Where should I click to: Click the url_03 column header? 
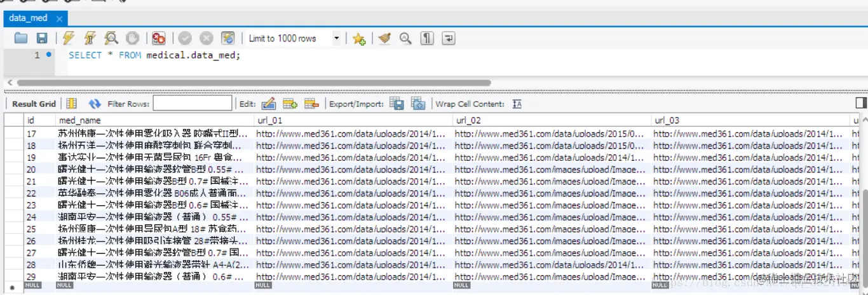750,120
